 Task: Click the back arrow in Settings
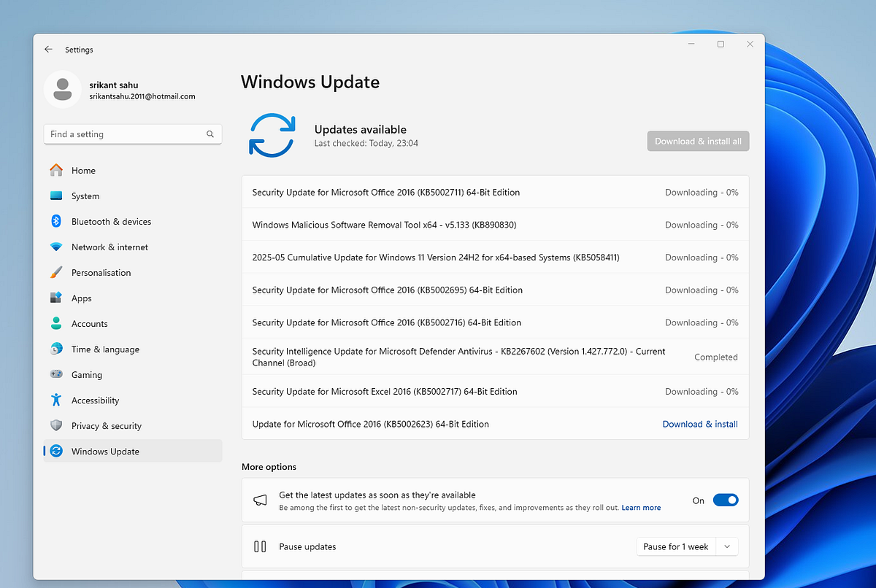[x=48, y=50]
